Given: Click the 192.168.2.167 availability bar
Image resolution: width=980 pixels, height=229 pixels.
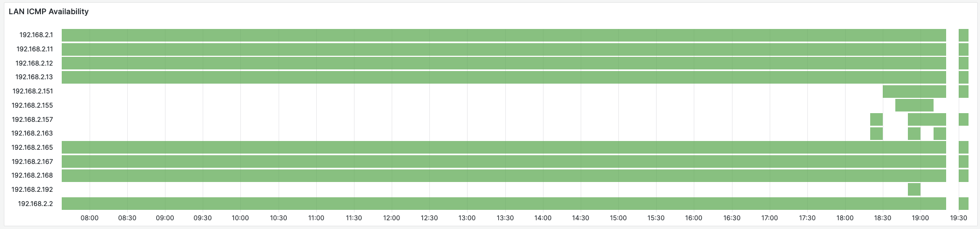Looking at the screenshot, I should tap(504, 161).
